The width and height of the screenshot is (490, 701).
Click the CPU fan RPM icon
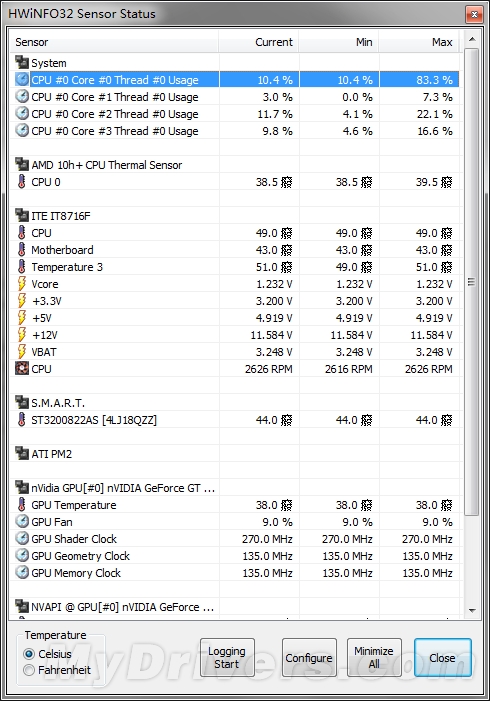(x=21, y=368)
